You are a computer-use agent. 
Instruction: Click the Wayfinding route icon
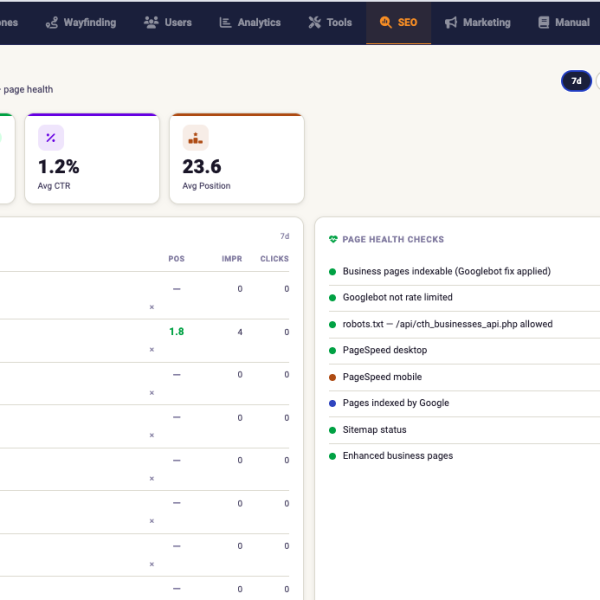coord(52,23)
